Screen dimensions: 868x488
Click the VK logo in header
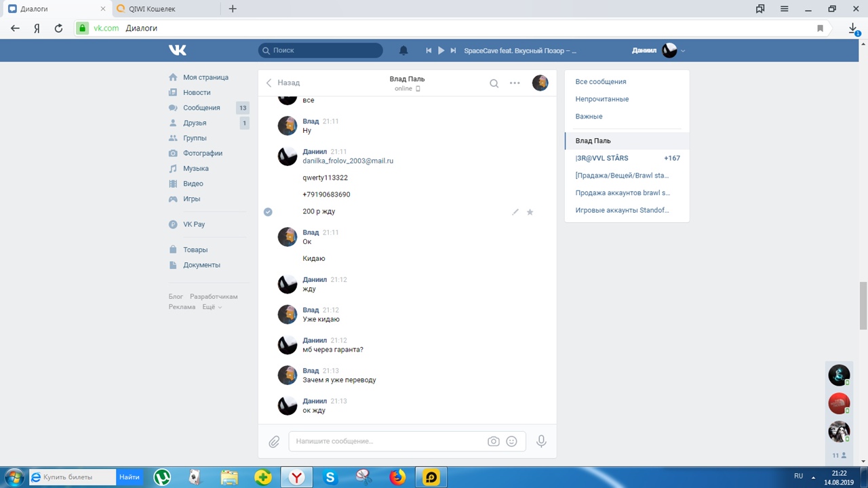click(x=178, y=50)
